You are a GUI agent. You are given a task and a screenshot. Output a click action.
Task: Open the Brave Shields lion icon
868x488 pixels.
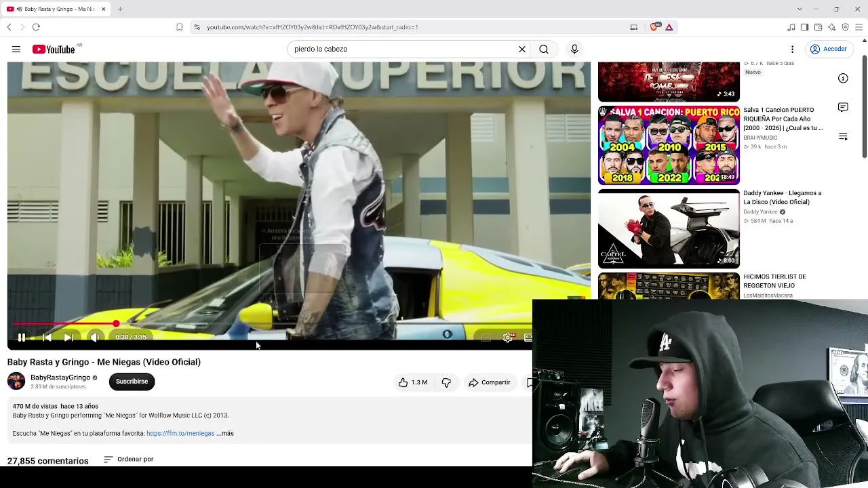tap(654, 27)
